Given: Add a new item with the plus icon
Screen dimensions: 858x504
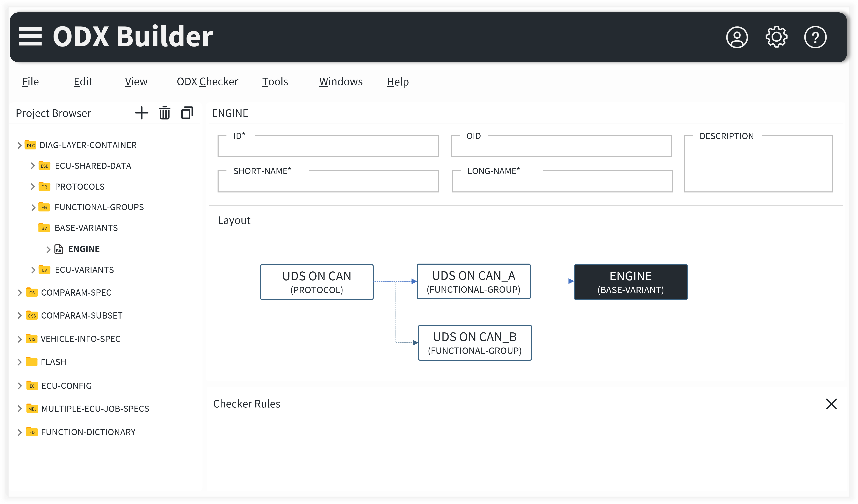Looking at the screenshot, I should pyautogui.click(x=142, y=113).
